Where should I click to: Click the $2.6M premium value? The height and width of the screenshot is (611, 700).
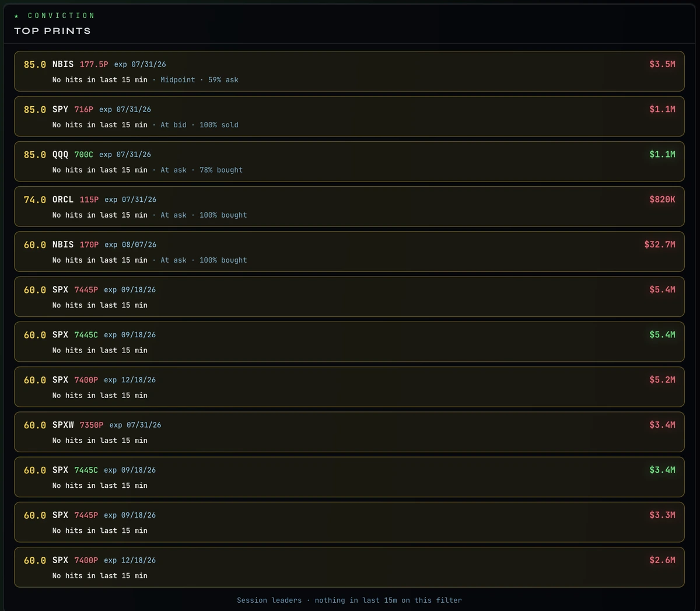(662, 560)
